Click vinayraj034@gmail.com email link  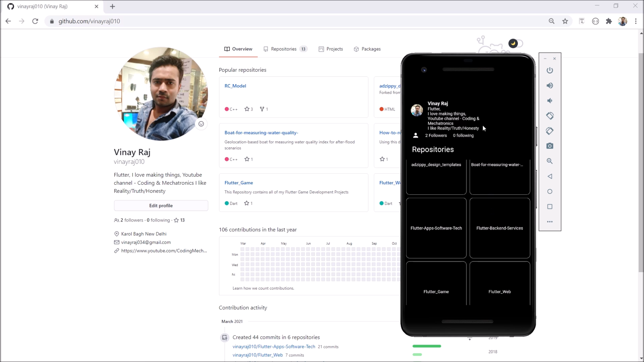coord(146,242)
